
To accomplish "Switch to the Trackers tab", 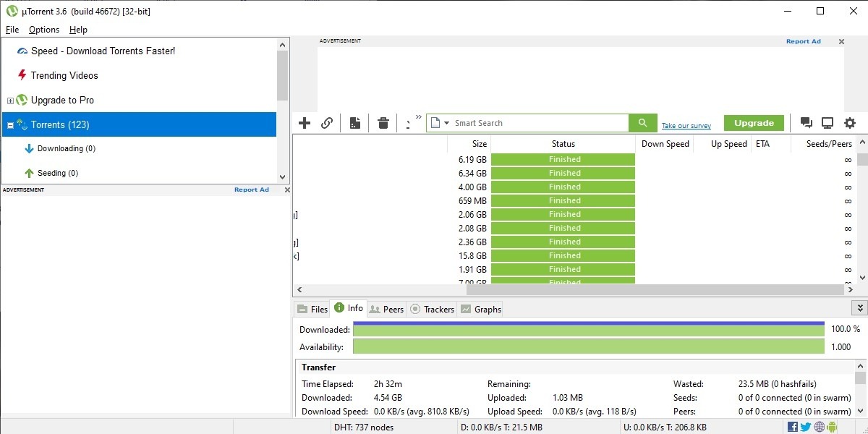I will [432, 309].
